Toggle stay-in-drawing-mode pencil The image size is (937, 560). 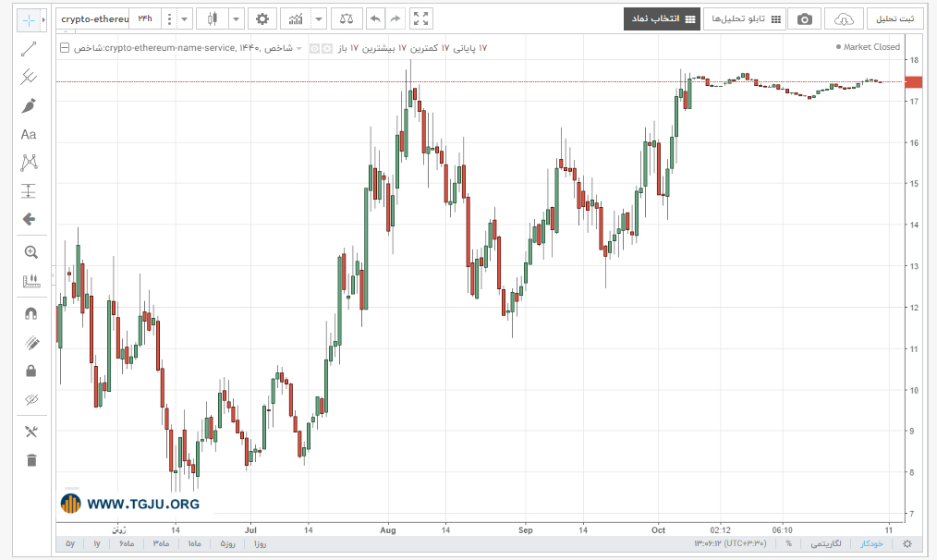point(31,343)
